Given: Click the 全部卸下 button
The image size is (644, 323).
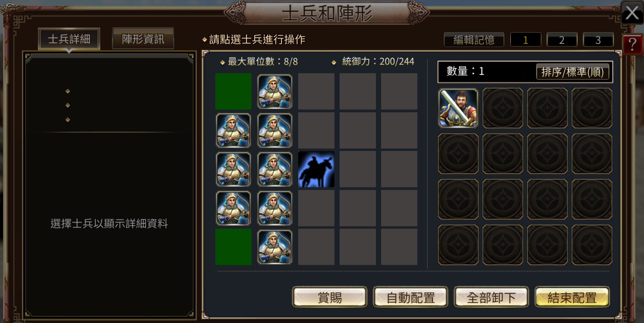Looking at the screenshot, I should 491,297.
